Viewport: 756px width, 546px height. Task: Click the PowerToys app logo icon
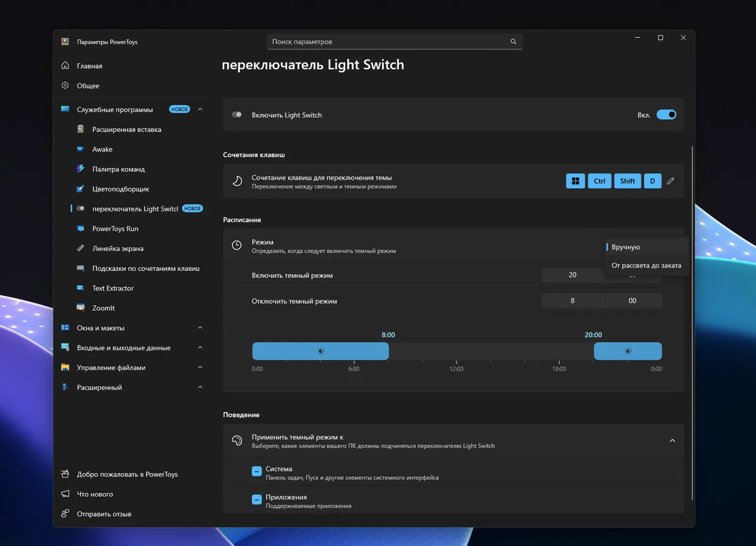click(x=65, y=42)
